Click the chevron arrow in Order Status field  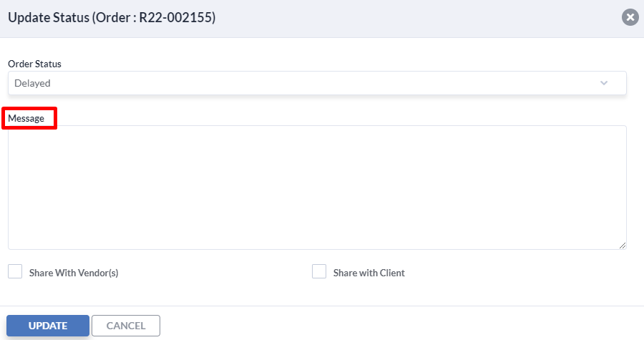click(x=604, y=83)
